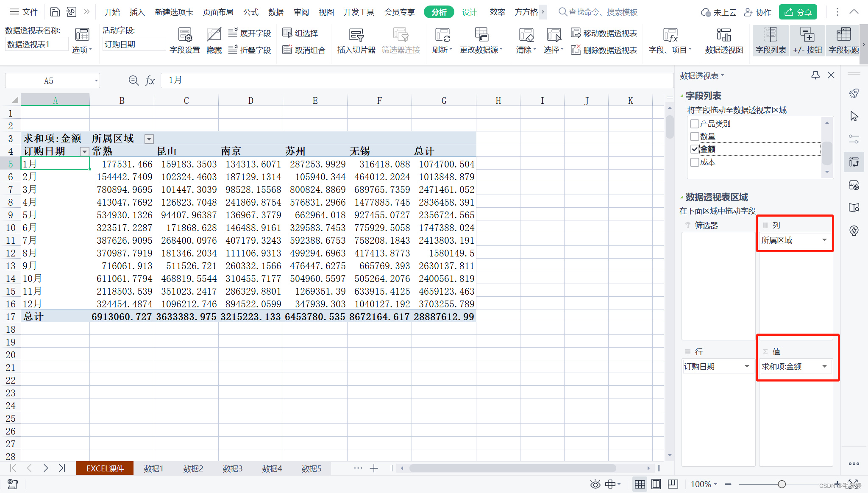Pin the 数据透视表 (PivotTable) side panel
The width and height of the screenshot is (868, 493).
815,75
